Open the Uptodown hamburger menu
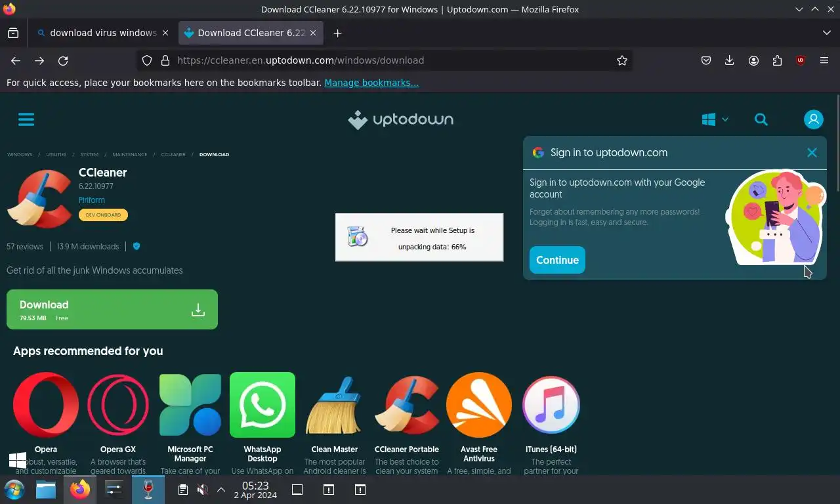This screenshot has width=840, height=504. [x=26, y=119]
